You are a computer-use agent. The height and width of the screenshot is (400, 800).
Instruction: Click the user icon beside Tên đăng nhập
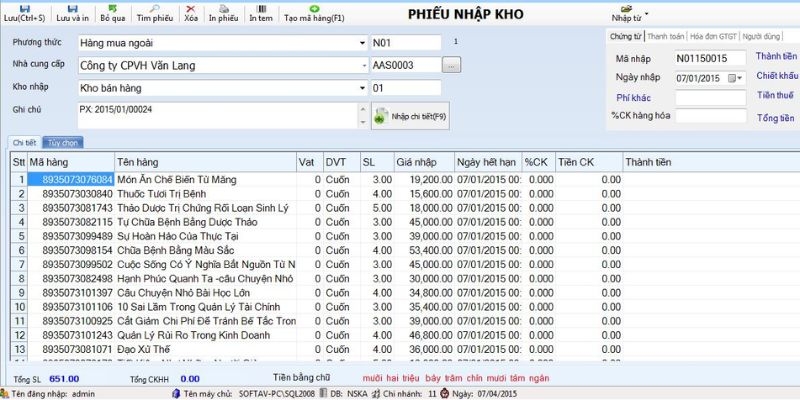[x=5, y=394]
